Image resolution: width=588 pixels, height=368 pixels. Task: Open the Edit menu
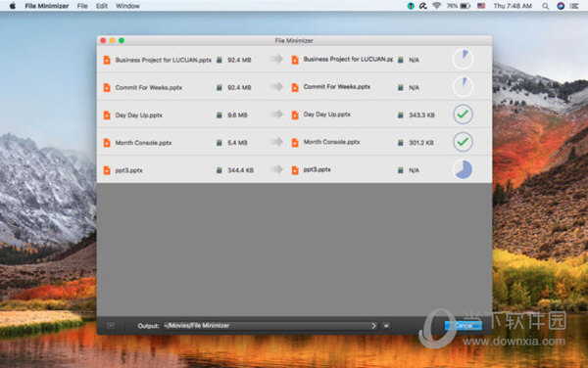(102, 6)
